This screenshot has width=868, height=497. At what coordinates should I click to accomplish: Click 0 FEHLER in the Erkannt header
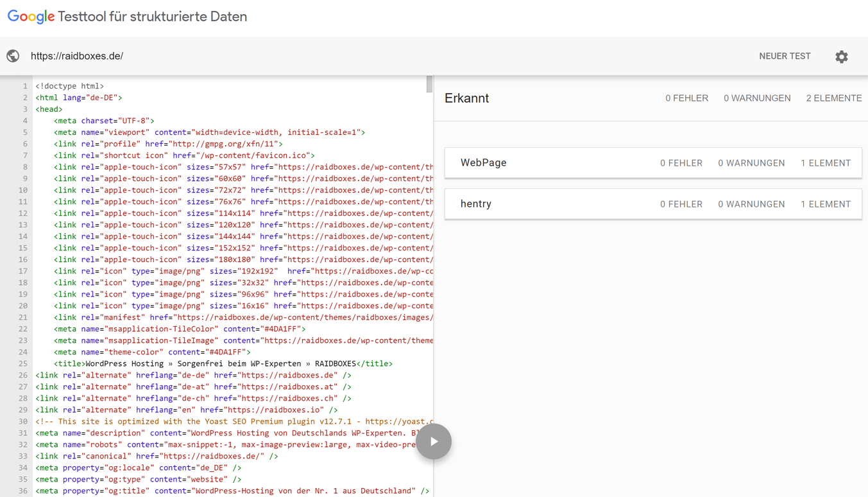coord(686,98)
